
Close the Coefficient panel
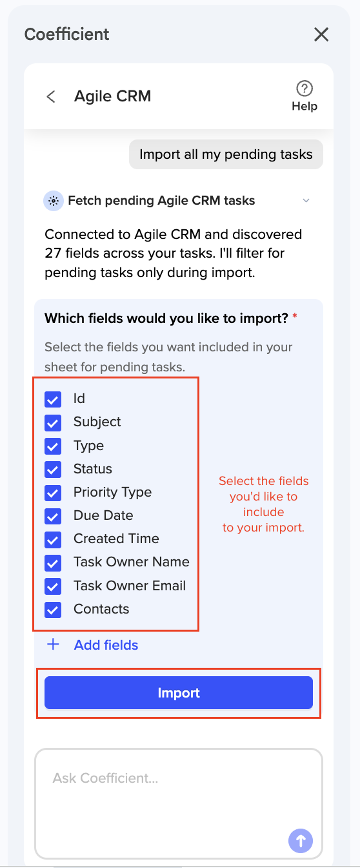(x=321, y=34)
